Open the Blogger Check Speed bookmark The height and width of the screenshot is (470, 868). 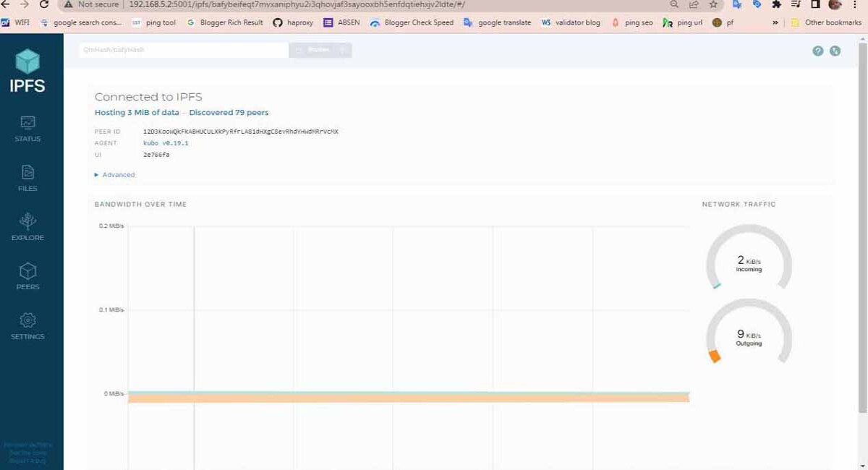pos(412,22)
